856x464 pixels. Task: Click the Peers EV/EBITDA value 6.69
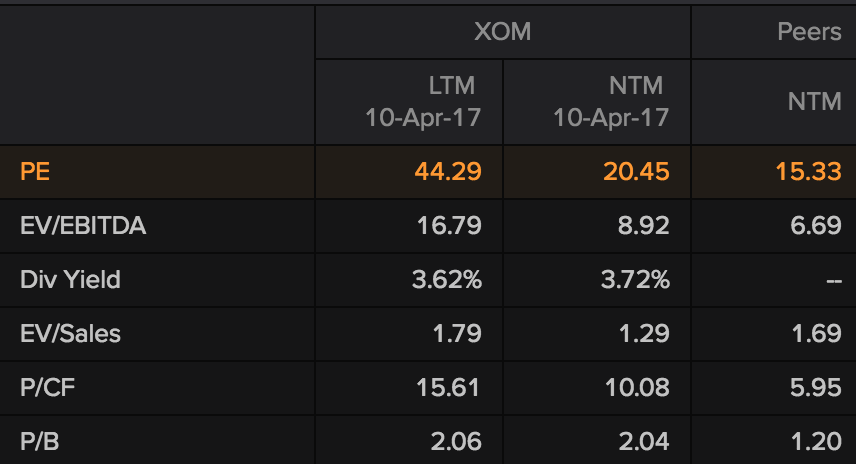(815, 226)
